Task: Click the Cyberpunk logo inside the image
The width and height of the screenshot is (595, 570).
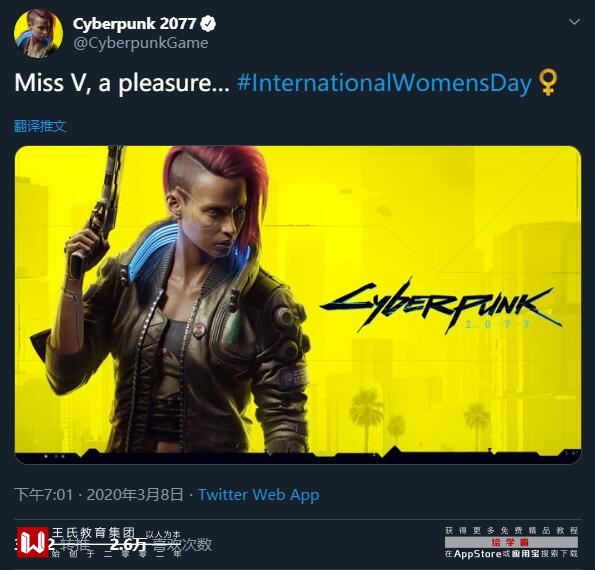Action: click(441, 306)
